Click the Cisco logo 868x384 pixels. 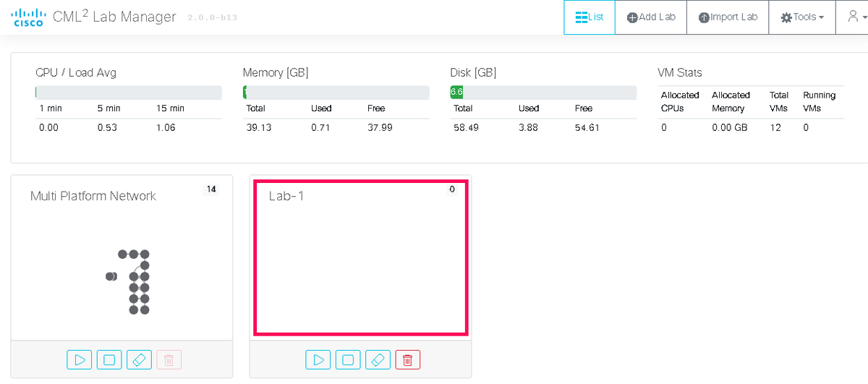[29, 17]
